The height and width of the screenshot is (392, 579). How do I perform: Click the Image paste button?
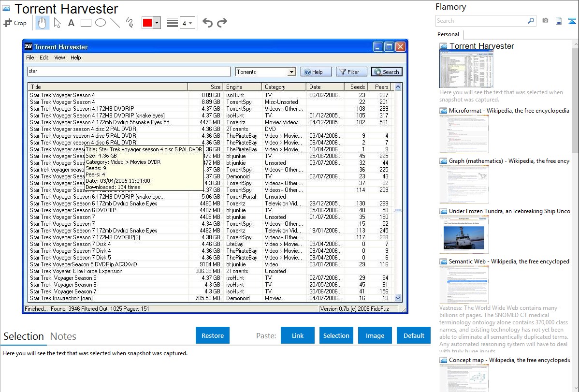pos(375,335)
